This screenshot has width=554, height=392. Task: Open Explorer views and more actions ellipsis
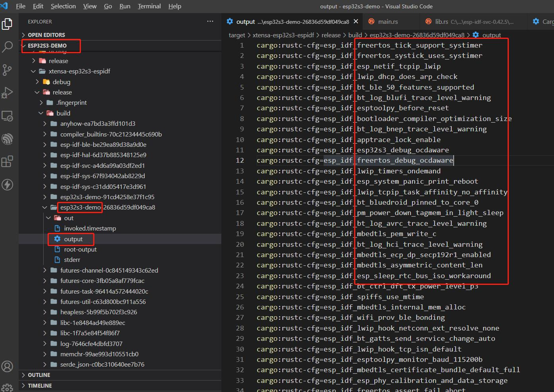point(210,21)
